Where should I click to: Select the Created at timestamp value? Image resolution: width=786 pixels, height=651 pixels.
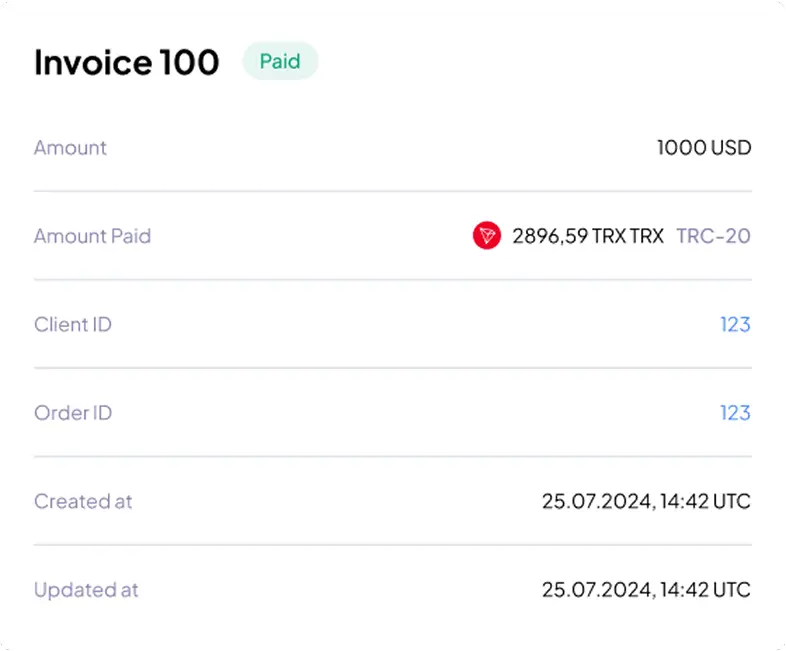coord(646,501)
